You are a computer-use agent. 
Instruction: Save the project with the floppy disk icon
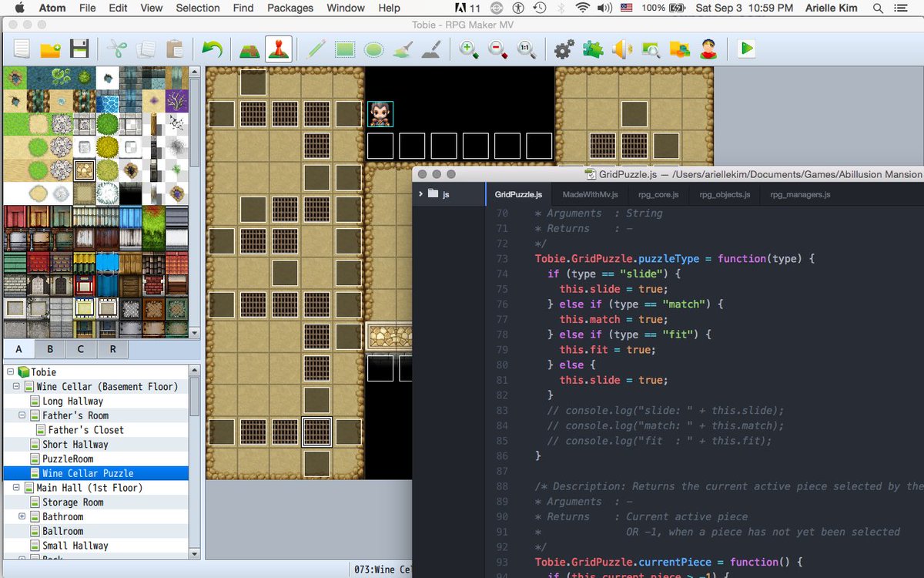[79, 49]
